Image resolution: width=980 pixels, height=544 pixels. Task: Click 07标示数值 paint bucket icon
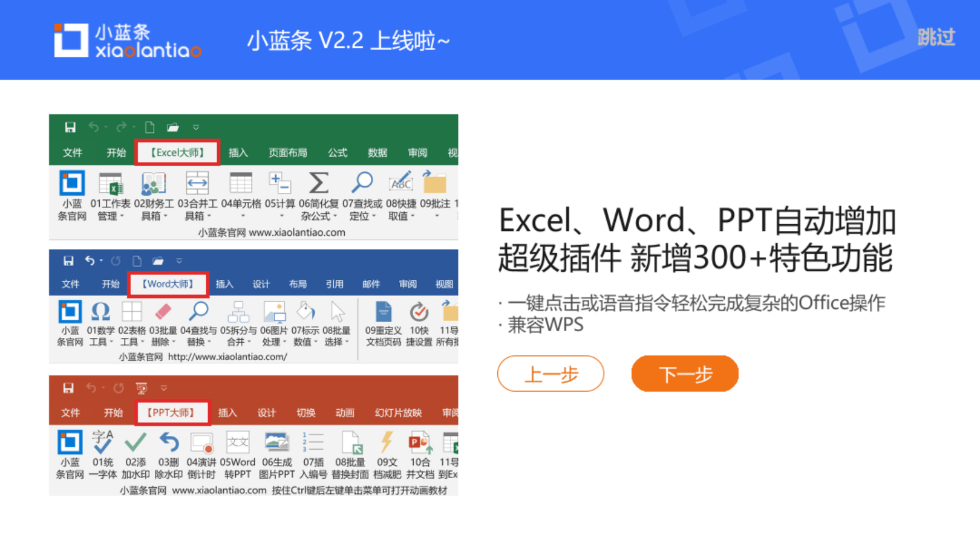[305, 312]
